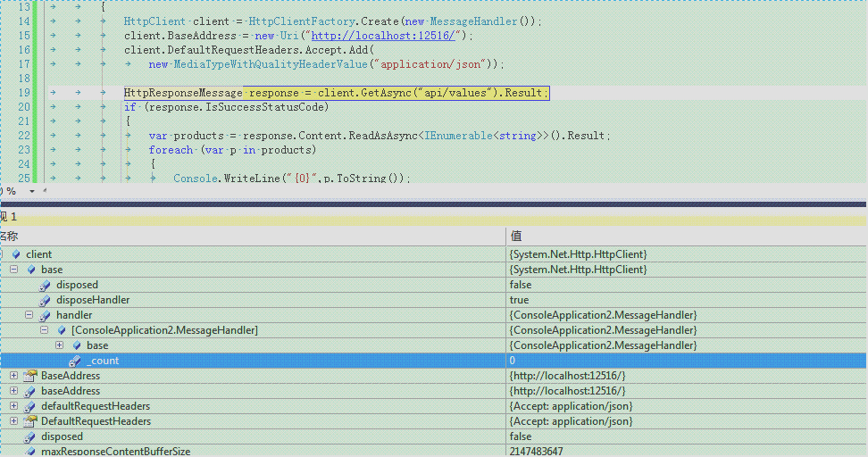
Task: Click the property icon beside DefaultRequestHeaders
Action: [30, 421]
